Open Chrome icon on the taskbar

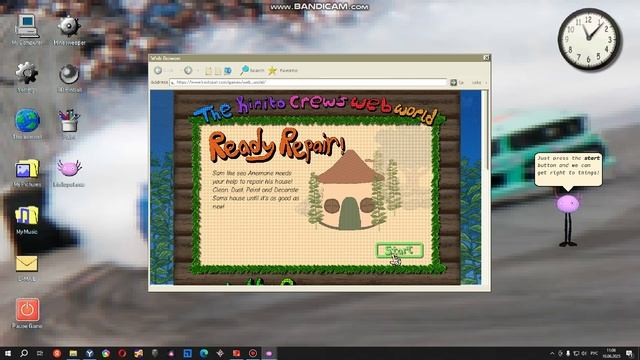(x=106, y=353)
